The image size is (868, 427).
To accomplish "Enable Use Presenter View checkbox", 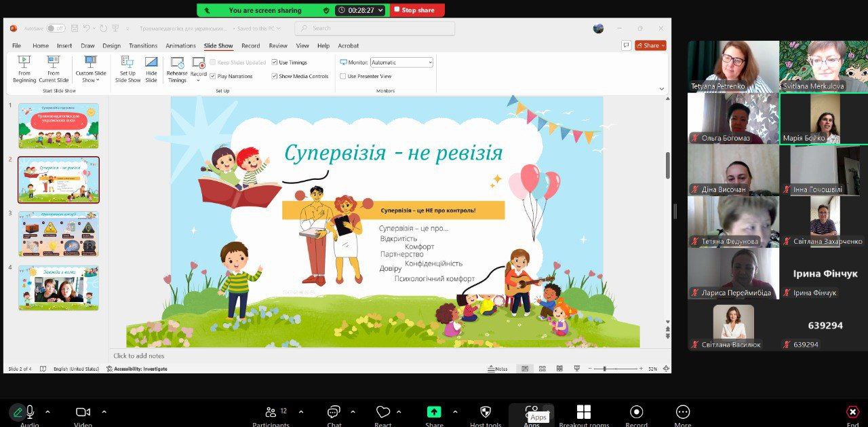I will [x=343, y=76].
